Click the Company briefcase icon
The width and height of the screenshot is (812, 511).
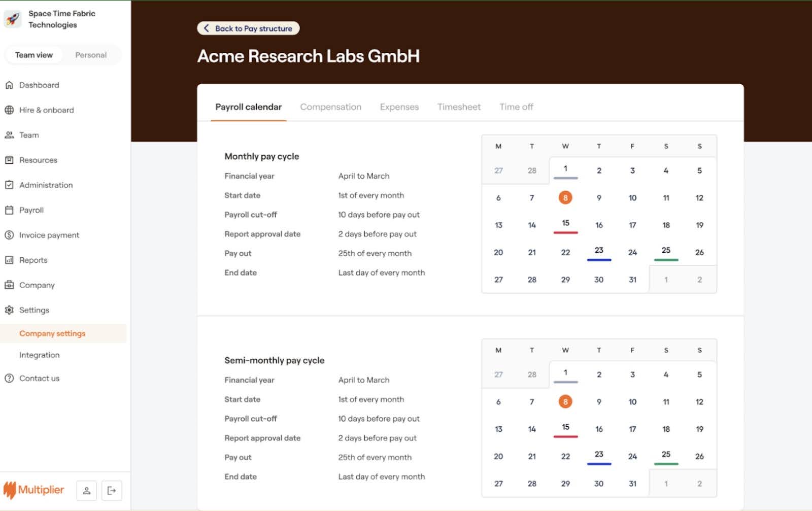pyautogui.click(x=9, y=285)
